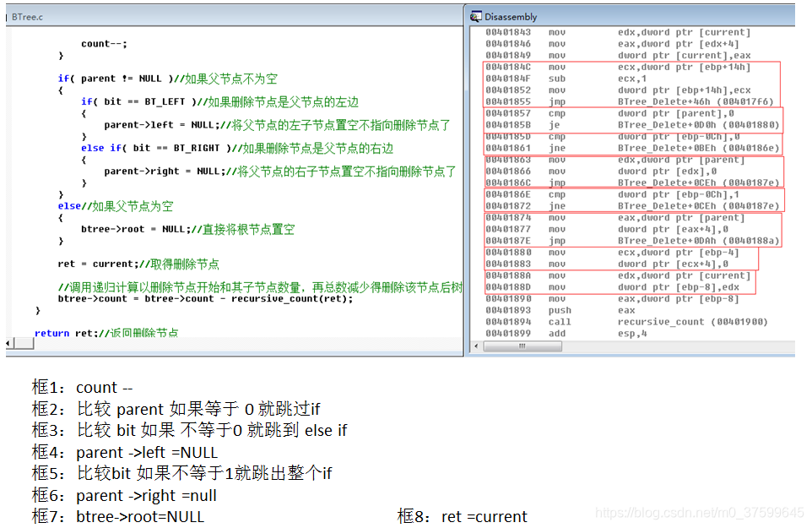
Task: Click the 'if( bit == BT_LEFT )' line
Action: (x=219, y=102)
